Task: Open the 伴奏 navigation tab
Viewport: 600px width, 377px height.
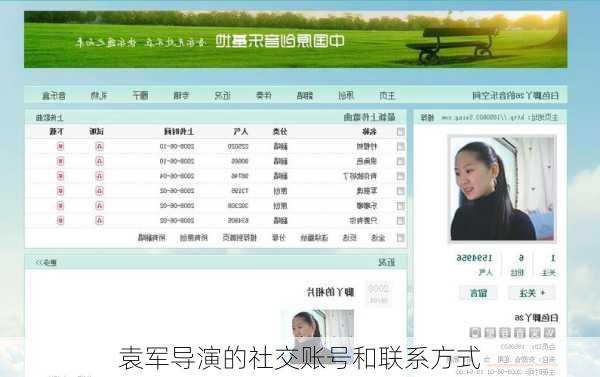Action: 264,95
